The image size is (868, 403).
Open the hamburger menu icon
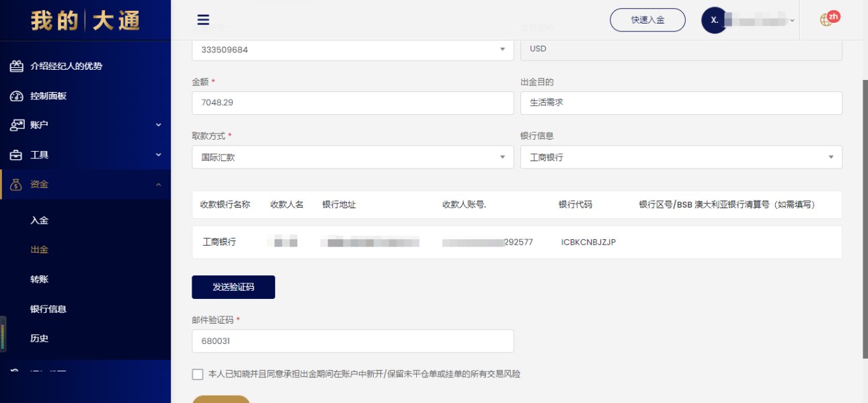pyautogui.click(x=203, y=19)
